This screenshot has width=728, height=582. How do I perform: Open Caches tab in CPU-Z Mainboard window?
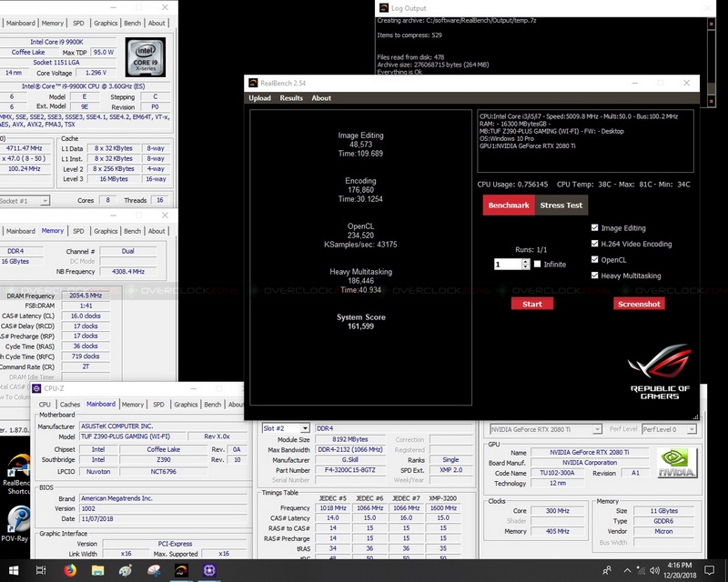(x=70, y=405)
